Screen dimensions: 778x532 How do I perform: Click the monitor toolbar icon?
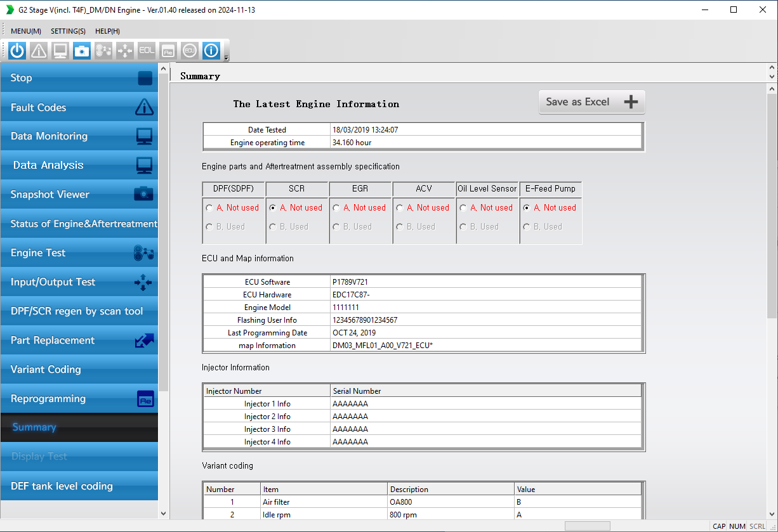[x=60, y=51]
